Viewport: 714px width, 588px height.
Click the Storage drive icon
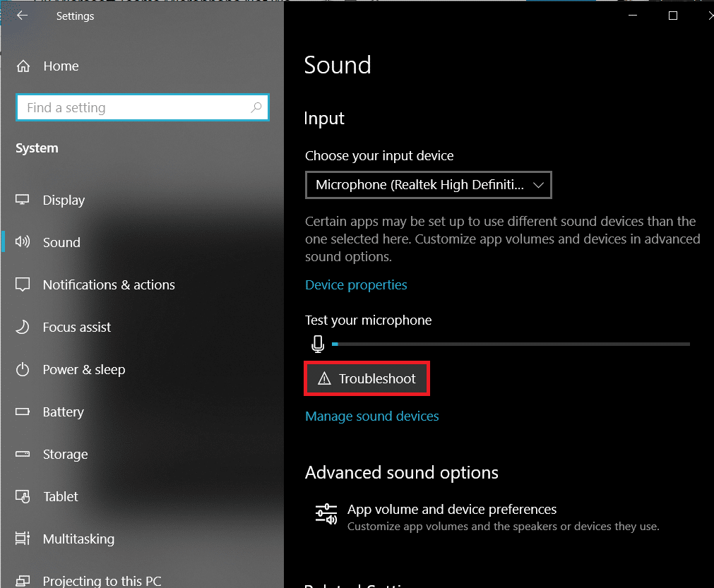[22, 454]
